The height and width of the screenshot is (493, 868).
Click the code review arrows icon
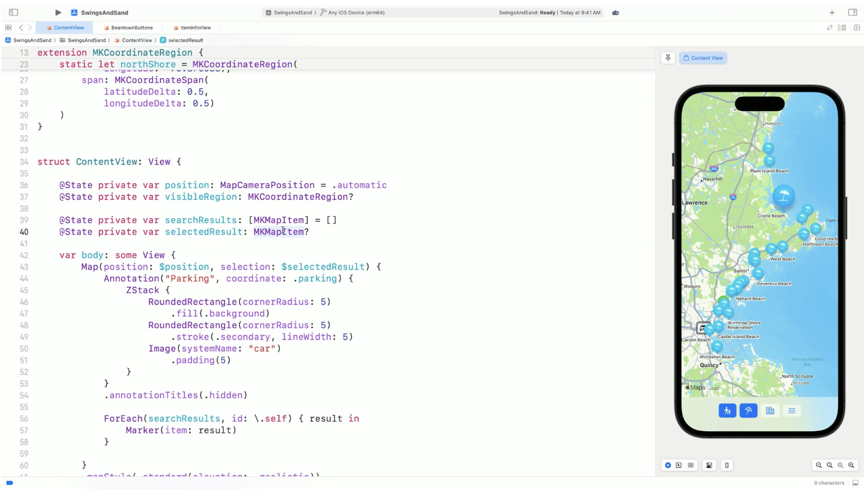(830, 28)
